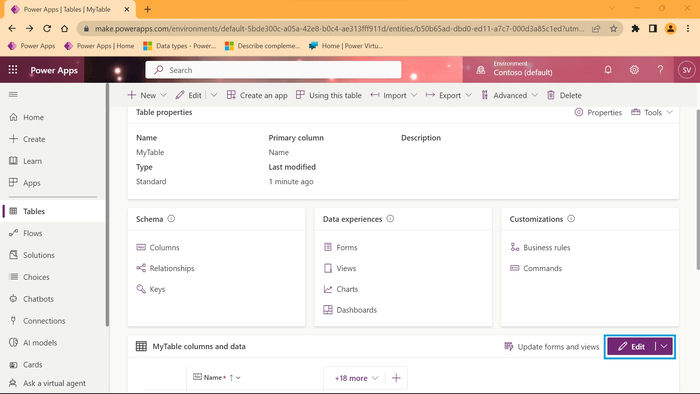700x394 pixels.
Task: Expand the Export dropdown
Action: (x=468, y=95)
